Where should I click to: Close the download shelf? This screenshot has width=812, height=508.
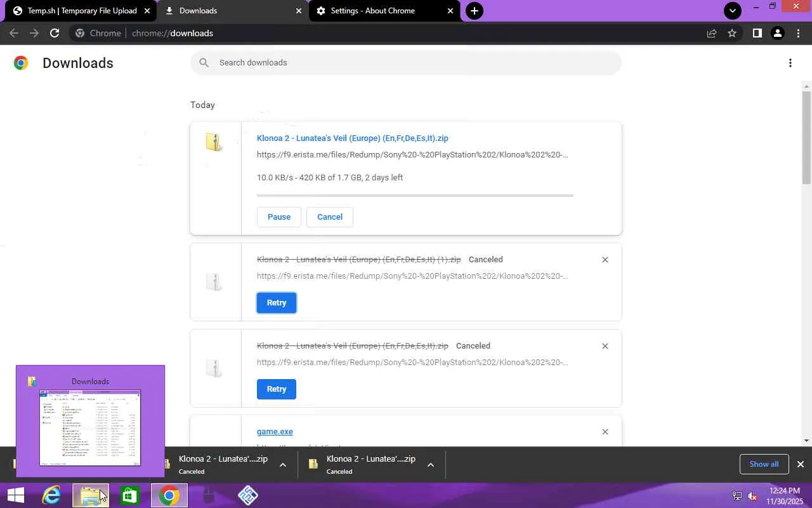(x=801, y=464)
